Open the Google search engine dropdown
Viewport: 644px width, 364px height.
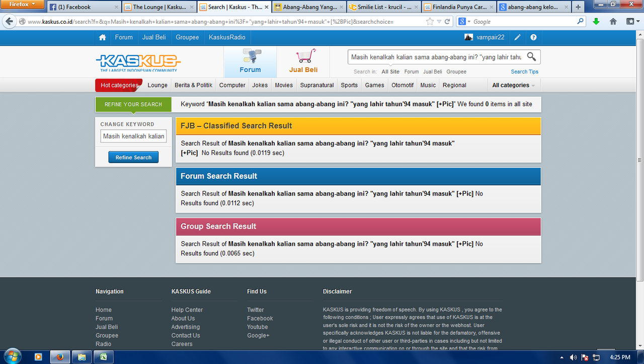464,22
